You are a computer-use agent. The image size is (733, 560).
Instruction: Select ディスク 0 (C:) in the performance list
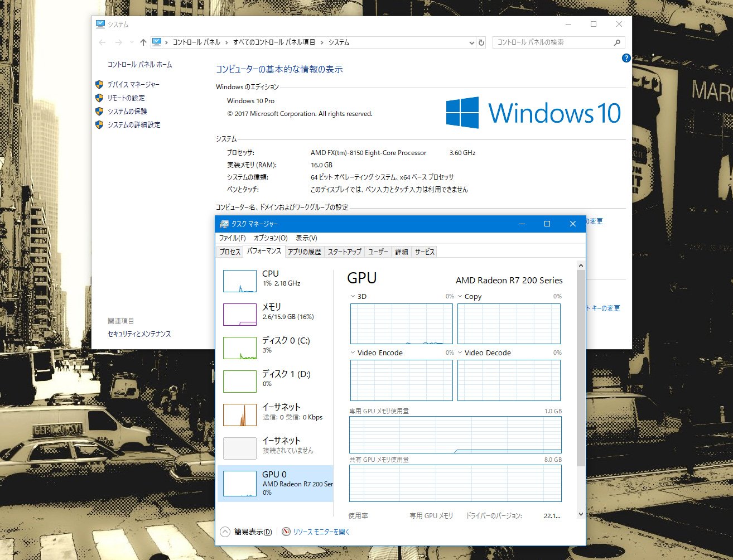[275, 348]
